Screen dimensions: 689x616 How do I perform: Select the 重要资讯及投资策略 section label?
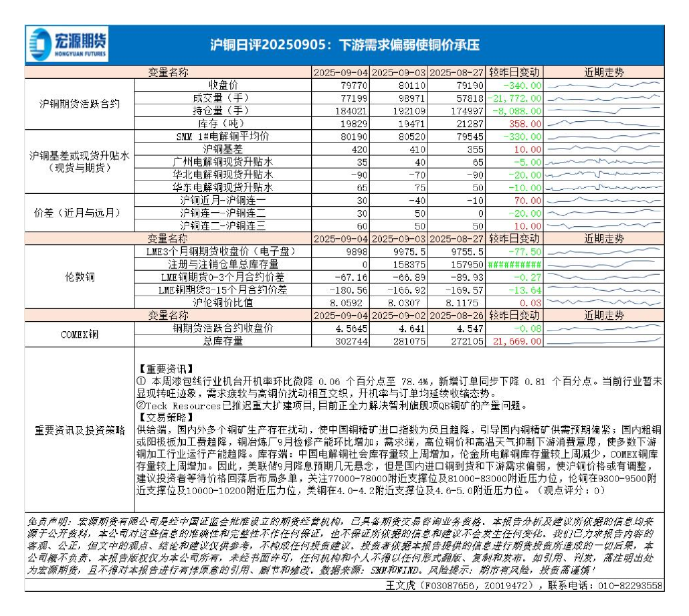pyautogui.click(x=79, y=431)
